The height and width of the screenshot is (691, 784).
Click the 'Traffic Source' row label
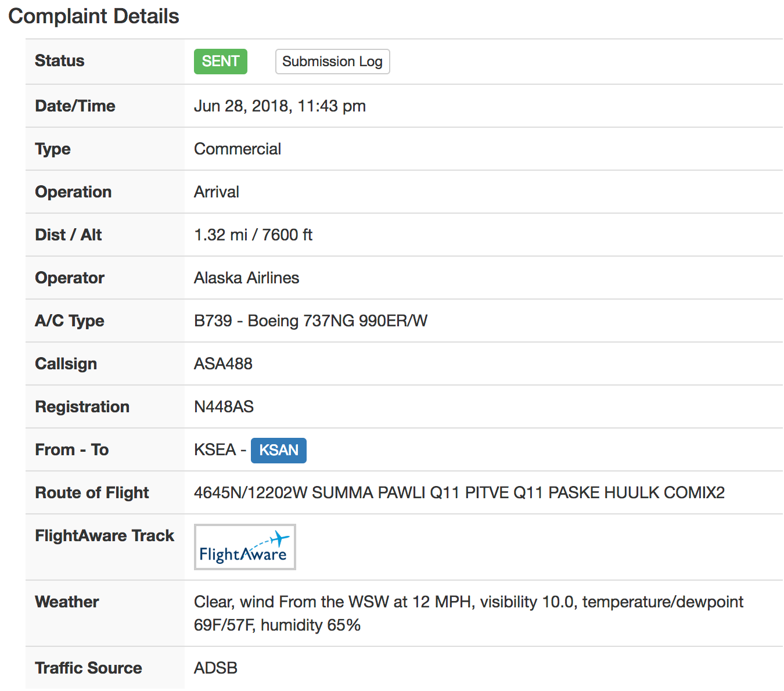88,668
